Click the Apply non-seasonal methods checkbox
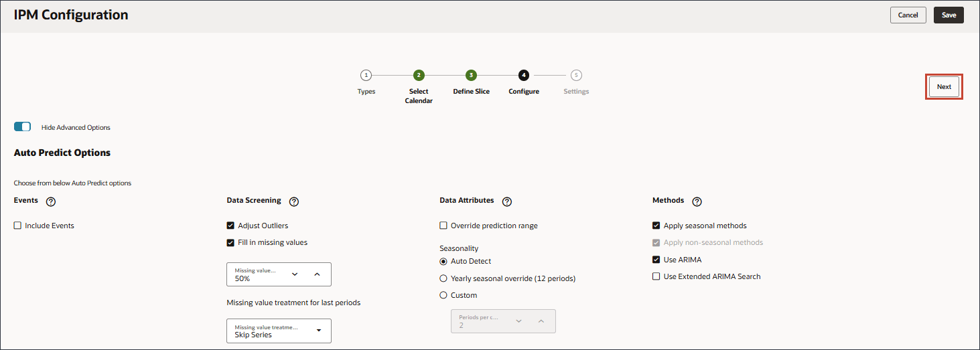The width and height of the screenshot is (980, 350). 656,242
